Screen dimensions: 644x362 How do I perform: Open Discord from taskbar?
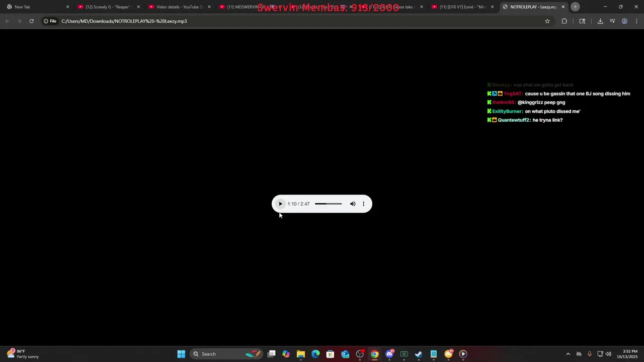coord(389,354)
